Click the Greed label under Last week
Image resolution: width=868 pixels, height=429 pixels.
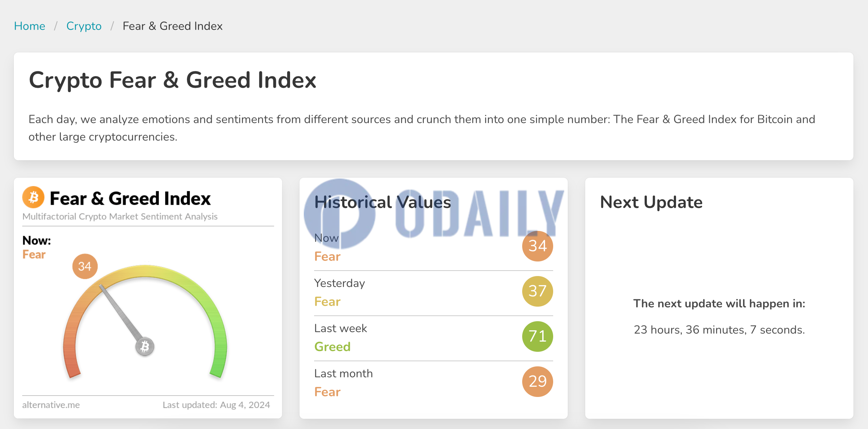(x=332, y=346)
